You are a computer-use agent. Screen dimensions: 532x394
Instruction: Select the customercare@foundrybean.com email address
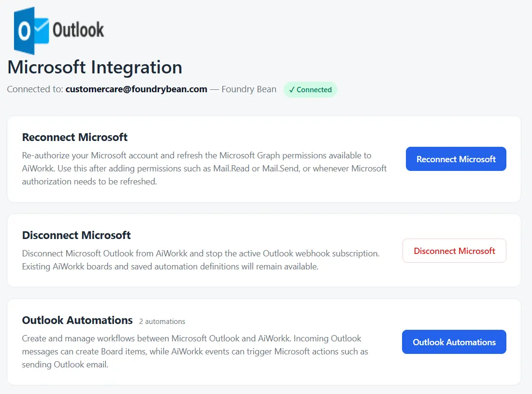pos(136,89)
